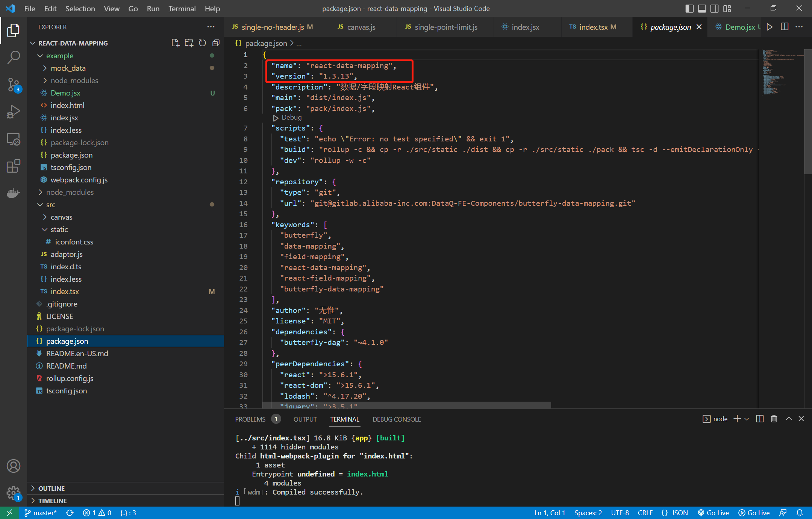Screen dimensions: 812x519
Task: Toggle bottom panel layout button
Action: tap(702, 9)
